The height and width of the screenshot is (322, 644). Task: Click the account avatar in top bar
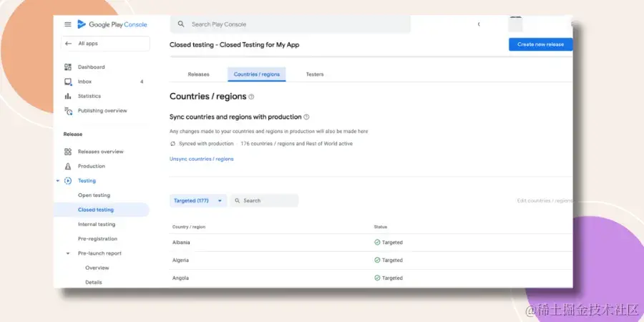515,24
